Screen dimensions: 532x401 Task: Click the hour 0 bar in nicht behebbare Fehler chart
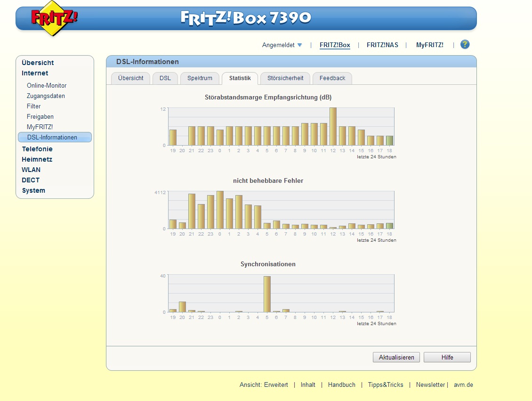click(x=220, y=210)
